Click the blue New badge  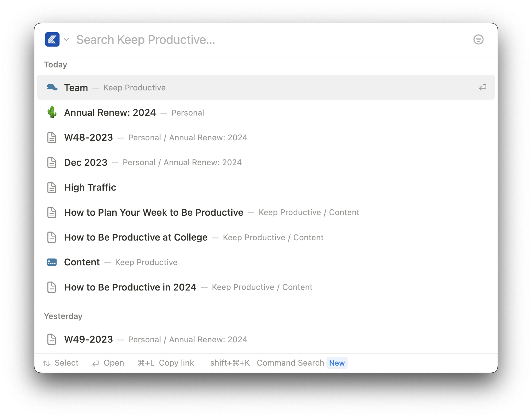pos(337,363)
